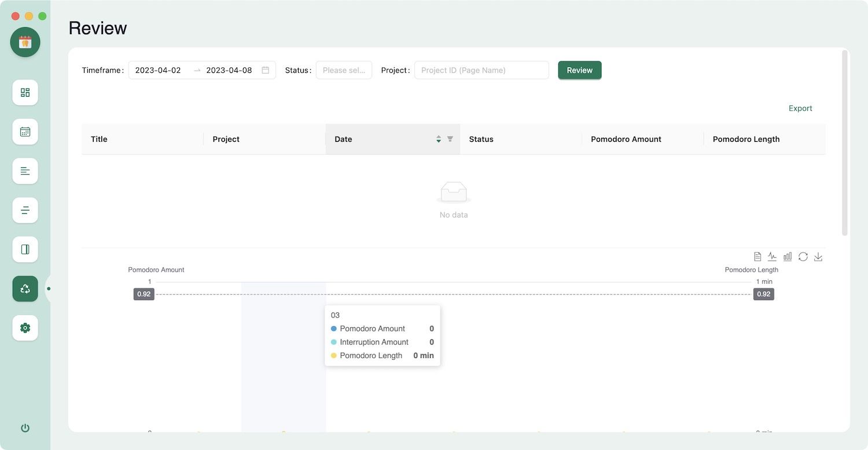Open the calendar view from sidebar
Viewport: 868px width, 450px height.
(25, 132)
